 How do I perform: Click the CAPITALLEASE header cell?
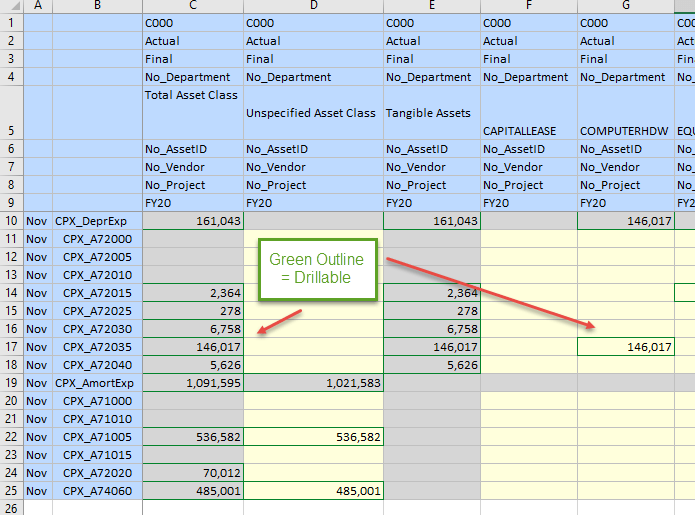[529, 130]
